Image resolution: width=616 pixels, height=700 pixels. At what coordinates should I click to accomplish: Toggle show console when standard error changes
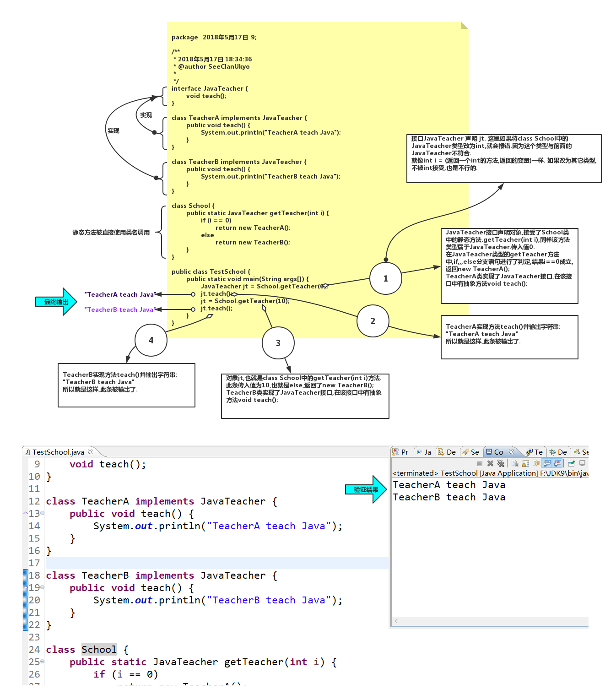[557, 463]
